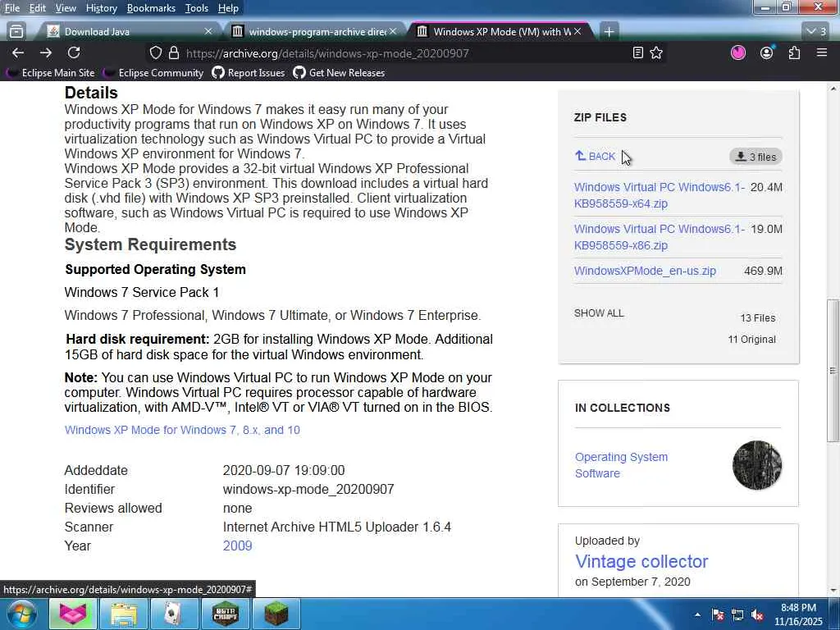The width and height of the screenshot is (840, 630).
Task: Switch to Download Java tab
Action: coord(130,32)
